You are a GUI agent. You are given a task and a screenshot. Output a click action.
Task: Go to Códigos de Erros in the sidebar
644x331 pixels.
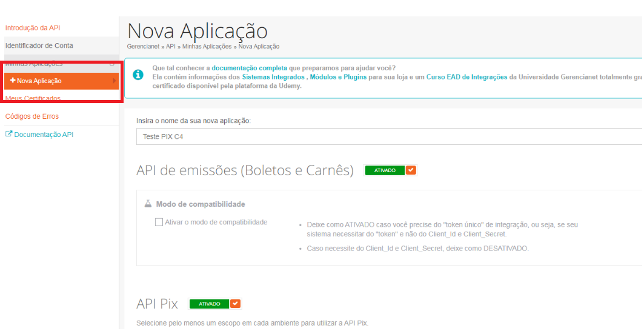click(32, 116)
